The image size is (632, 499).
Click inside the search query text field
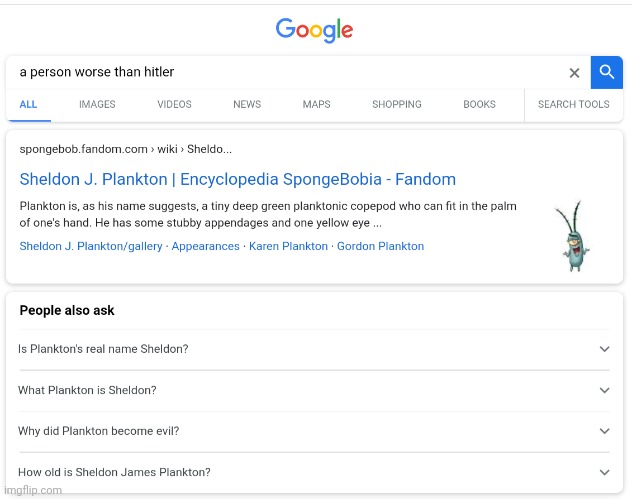pyautogui.click(x=286, y=73)
